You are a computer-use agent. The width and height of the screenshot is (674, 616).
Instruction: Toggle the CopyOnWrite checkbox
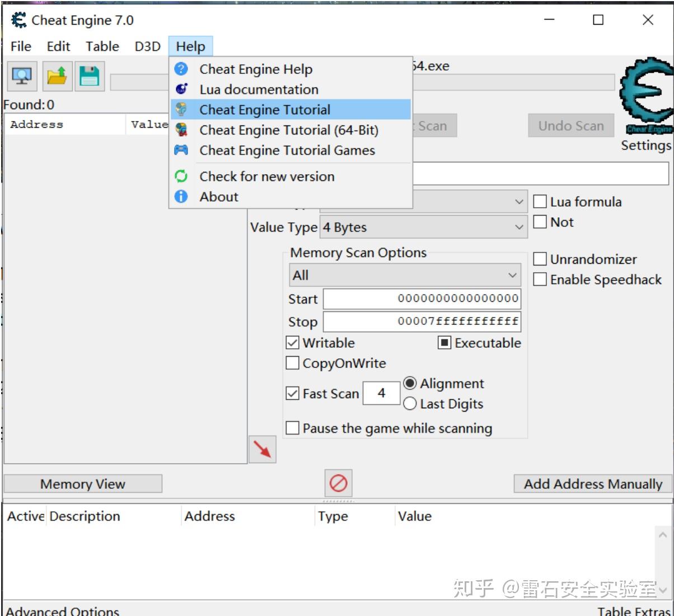coord(292,363)
